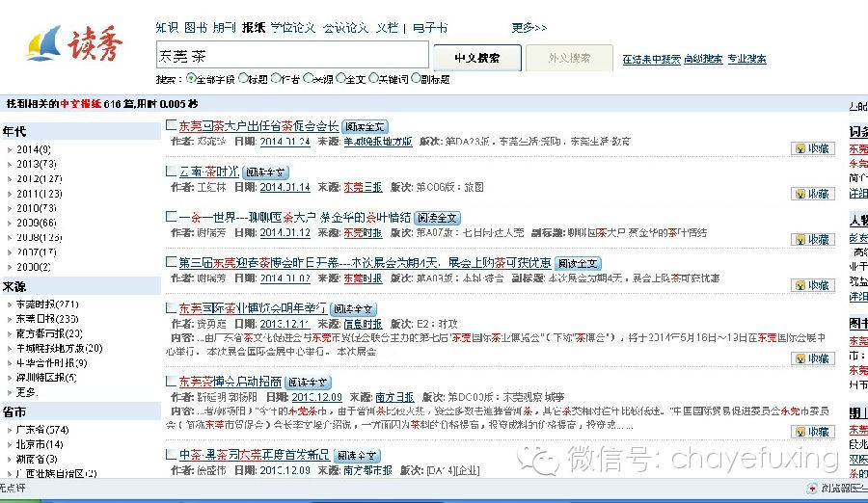The image size is (868, 503).
Task: Click the 中文搜索 button
Action: click(477, 58)
